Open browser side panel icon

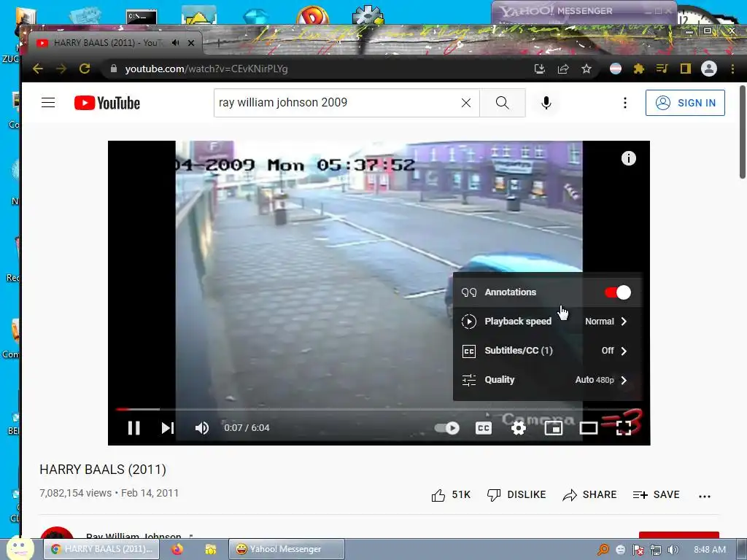point(686,69)
